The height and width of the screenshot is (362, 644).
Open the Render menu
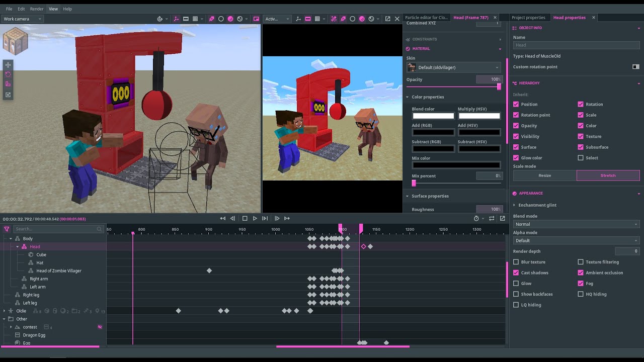pyautogui.click(x=37, y=9)
